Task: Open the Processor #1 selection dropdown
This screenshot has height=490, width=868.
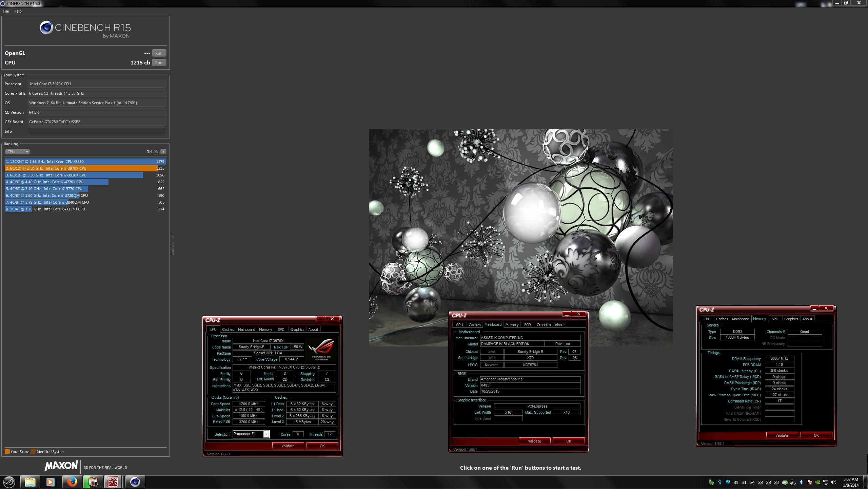Action: pos(251,435)
